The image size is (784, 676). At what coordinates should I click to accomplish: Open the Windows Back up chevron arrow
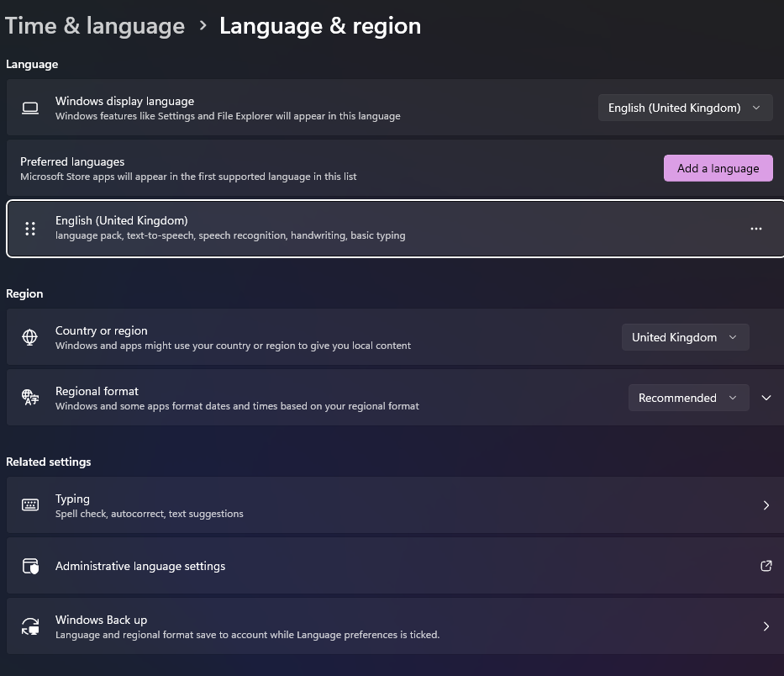766,626
